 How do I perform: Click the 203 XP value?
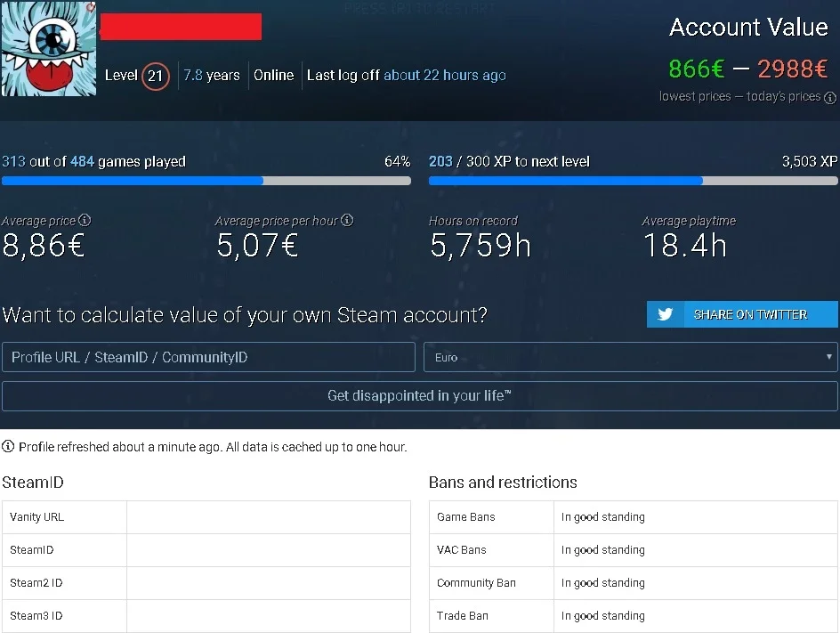440,161
